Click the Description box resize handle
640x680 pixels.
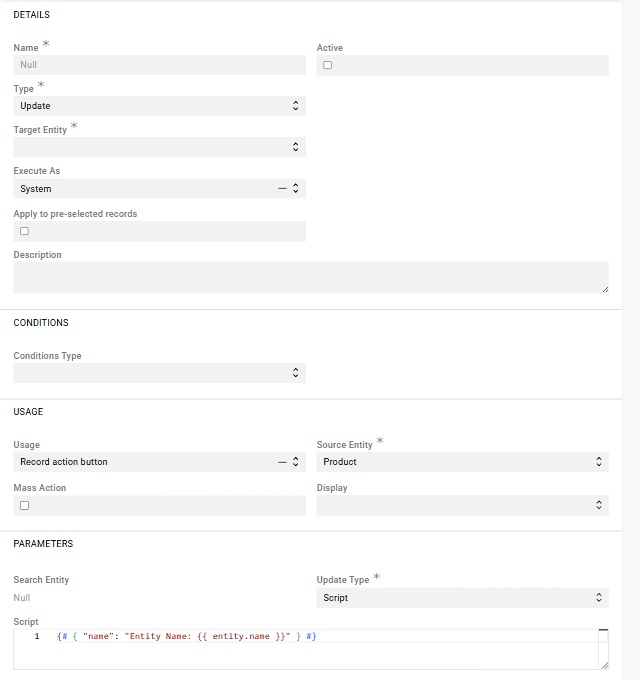pyautogui.click(x=604, y=288)
